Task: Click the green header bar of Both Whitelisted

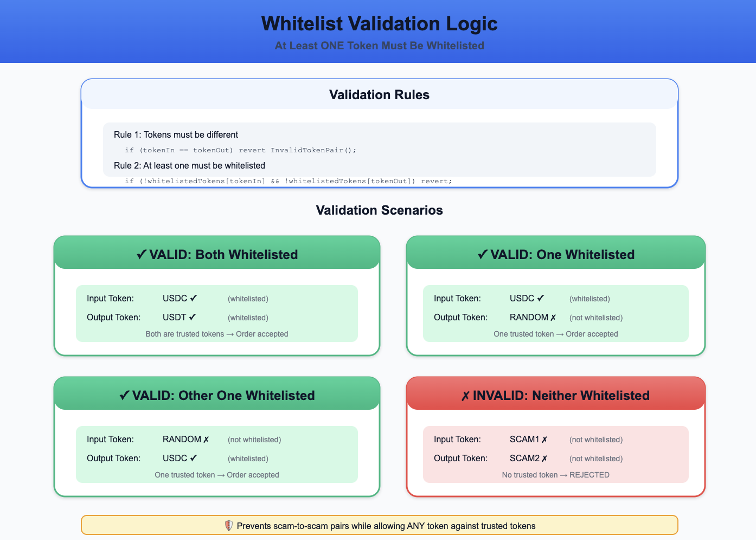Action: pos(217,254)
